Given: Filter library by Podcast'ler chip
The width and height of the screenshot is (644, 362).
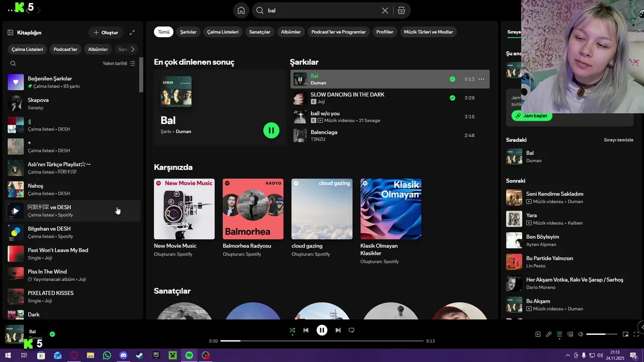Looking at the screenshot, I should coord(65,49).
